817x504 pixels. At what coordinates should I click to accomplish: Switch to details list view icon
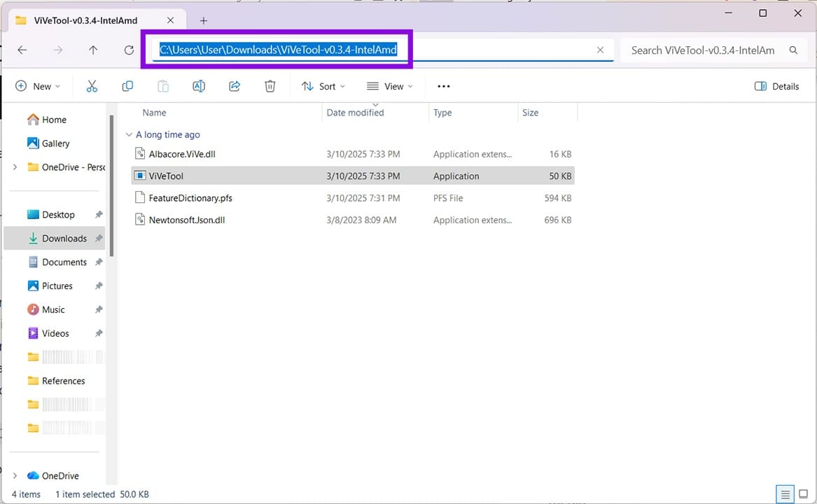point(785,494)
